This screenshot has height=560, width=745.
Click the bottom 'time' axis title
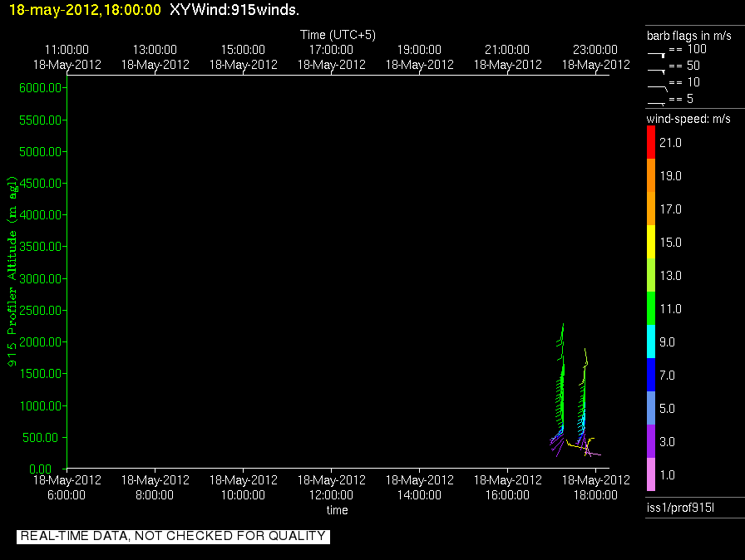click(338, 510)
